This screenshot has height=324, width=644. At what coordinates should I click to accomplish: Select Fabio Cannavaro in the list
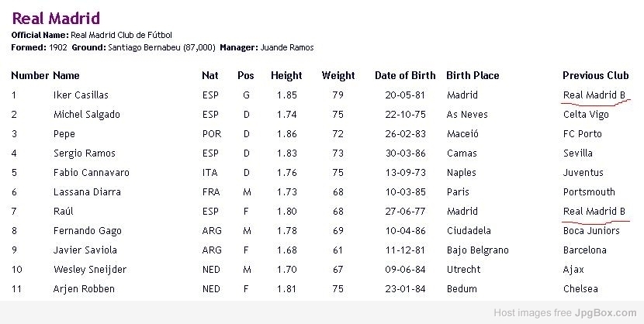92,173
